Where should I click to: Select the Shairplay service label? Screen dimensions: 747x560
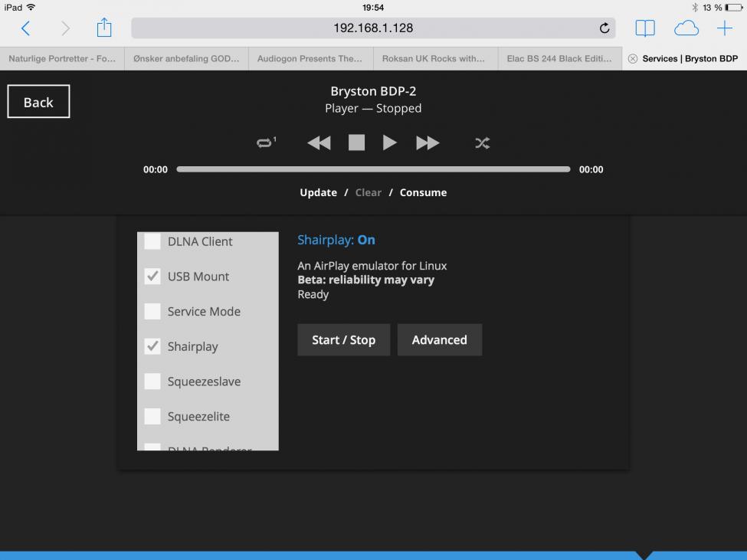pos(192,347)
